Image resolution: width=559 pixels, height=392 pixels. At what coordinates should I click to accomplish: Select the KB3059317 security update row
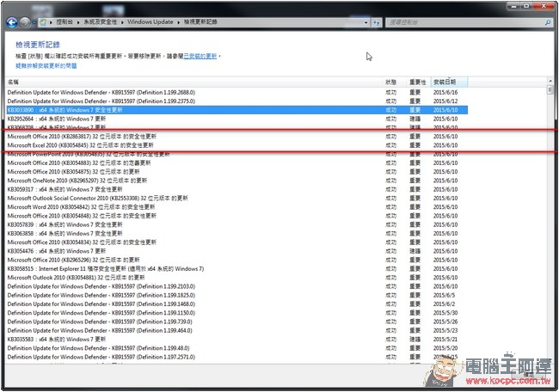click(x=237, y=189)
